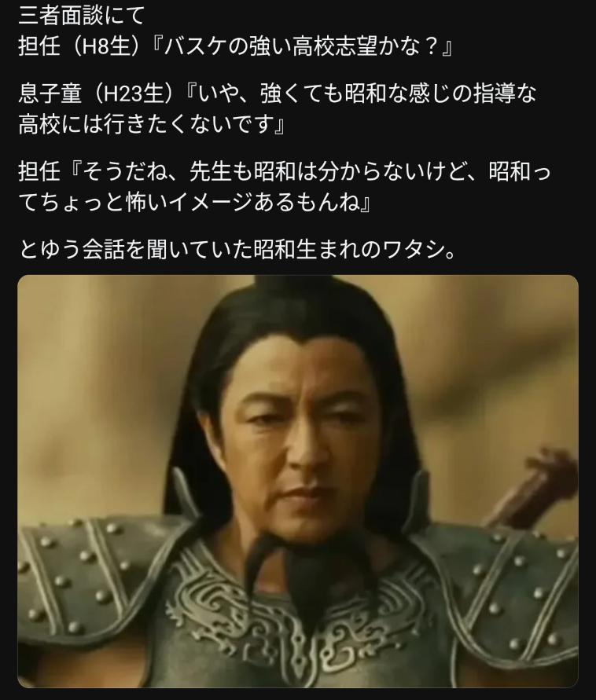Open the attached image of the armored warrior

point(298,482)
